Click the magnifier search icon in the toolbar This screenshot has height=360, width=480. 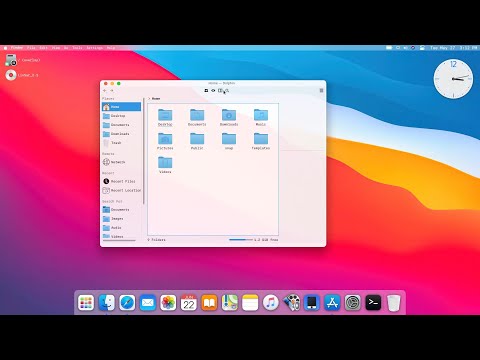click(227, 91)
